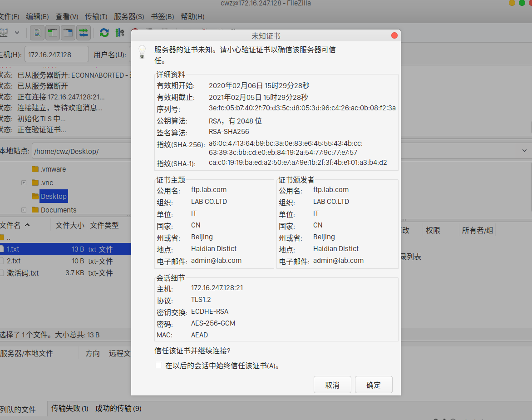Select the parent directory '..' entry
The width and height of the screenshot is (532, 420).
pyautogui.click(x=65, y=237)
